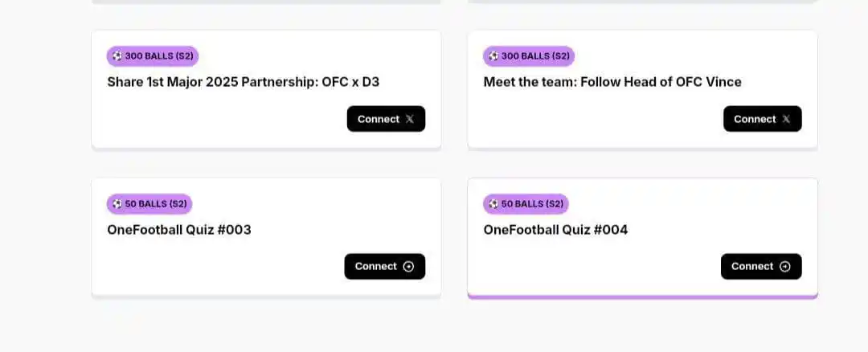868x352 pixels.
Task: Connect for OneFootball Quiz #004
Action: pyautogui.click(x=761, y=267)
